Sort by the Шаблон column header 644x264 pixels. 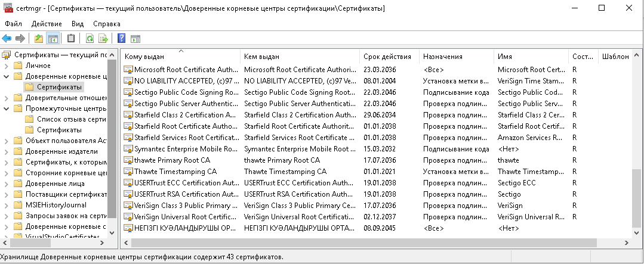615,57
